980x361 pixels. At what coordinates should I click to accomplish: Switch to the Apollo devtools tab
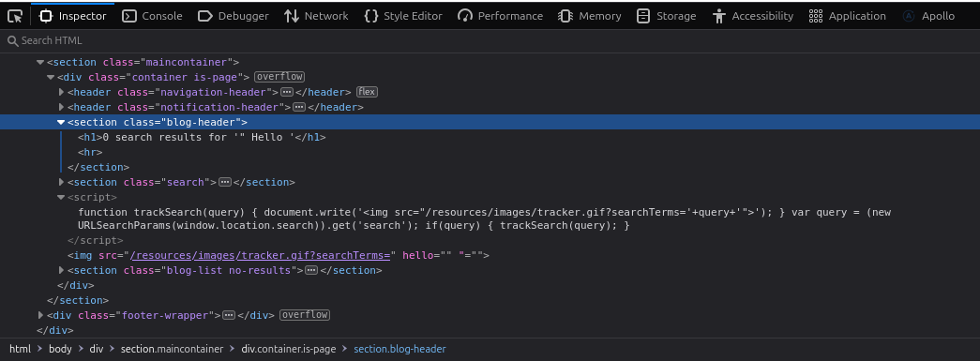point(928,16)
